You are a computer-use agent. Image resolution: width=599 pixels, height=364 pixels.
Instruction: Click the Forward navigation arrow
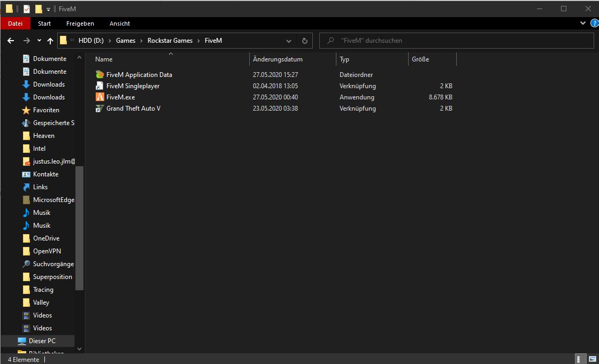point(26,41)
